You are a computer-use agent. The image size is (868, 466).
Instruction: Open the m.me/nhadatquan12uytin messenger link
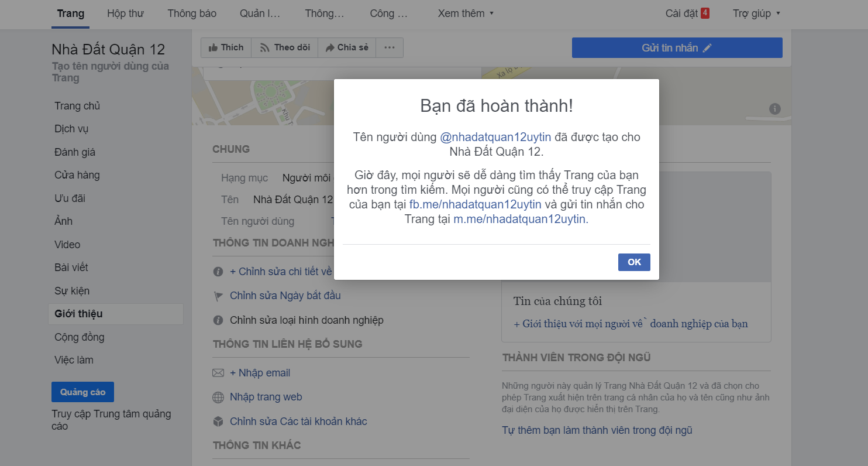519,220
